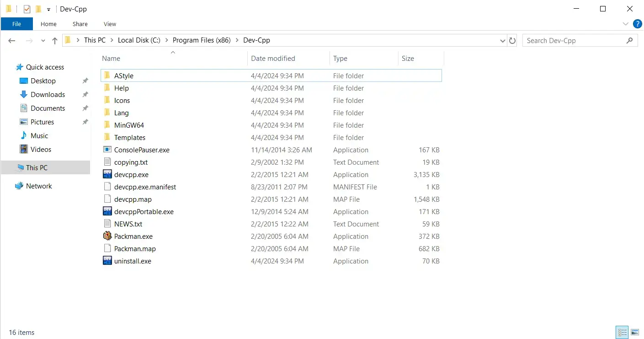Navigate to This PC breadcrumb

pos(95,40)
